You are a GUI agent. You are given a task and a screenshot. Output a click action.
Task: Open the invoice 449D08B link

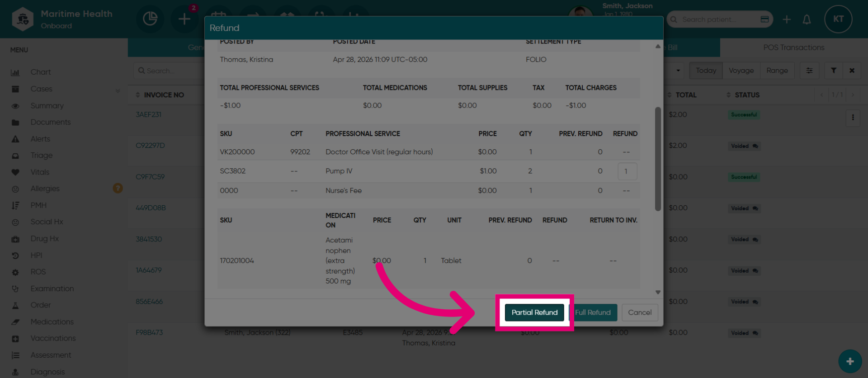[151, 208]
